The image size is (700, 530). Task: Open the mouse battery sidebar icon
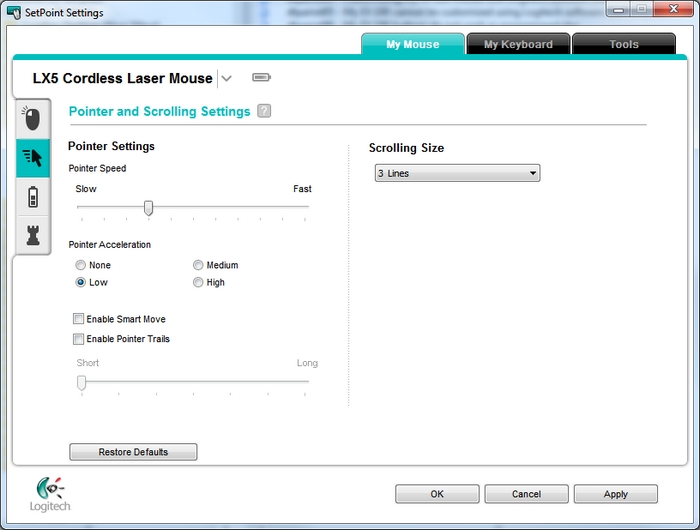[x=33, y=197]
